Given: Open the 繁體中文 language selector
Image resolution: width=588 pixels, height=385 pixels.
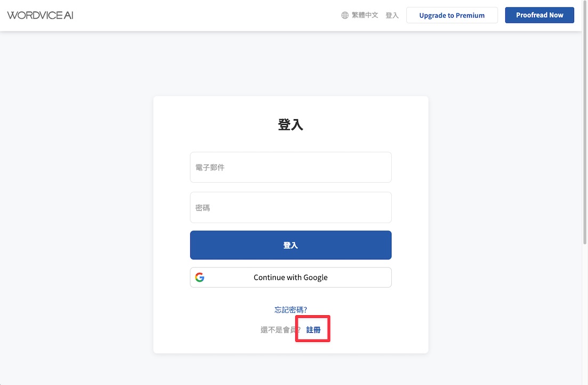Looking at the screenshot, I should click(365, 15).
